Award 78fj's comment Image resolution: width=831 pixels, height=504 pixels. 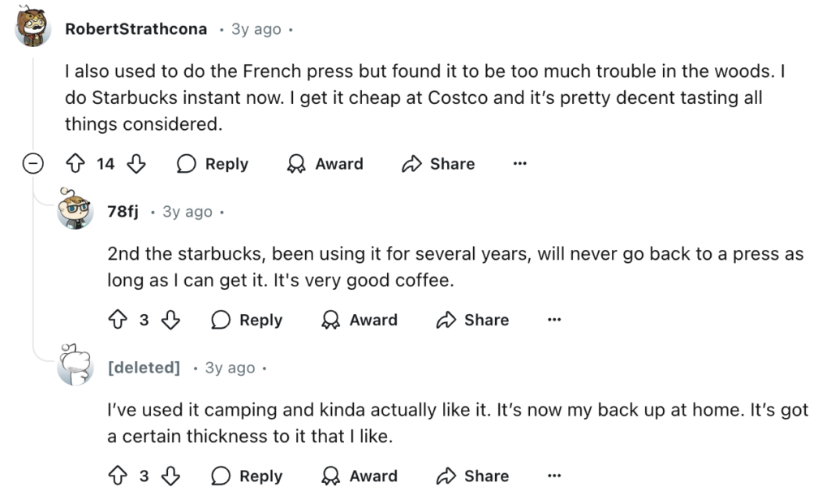tap(360, 320)
